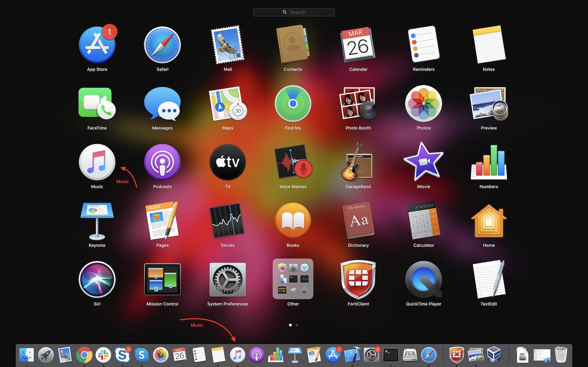This screenshot has height=367, width=588.
Task: Open Pages from the Dock
Action: point(314,355)
